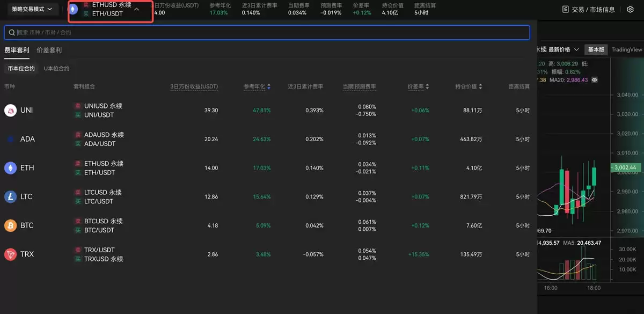Switch to the 价差套利 tab
This screenshot has width=644, height=314.
pyautogui.click(x=48, y=50)
